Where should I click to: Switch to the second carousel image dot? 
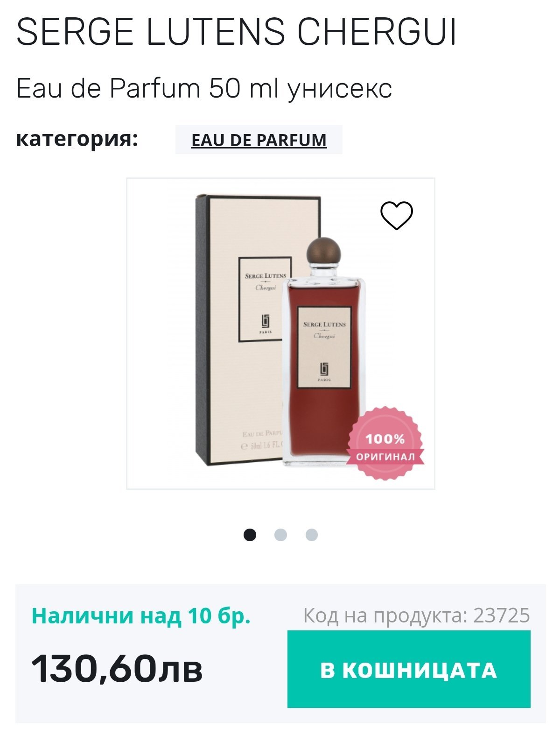[280, 535]
